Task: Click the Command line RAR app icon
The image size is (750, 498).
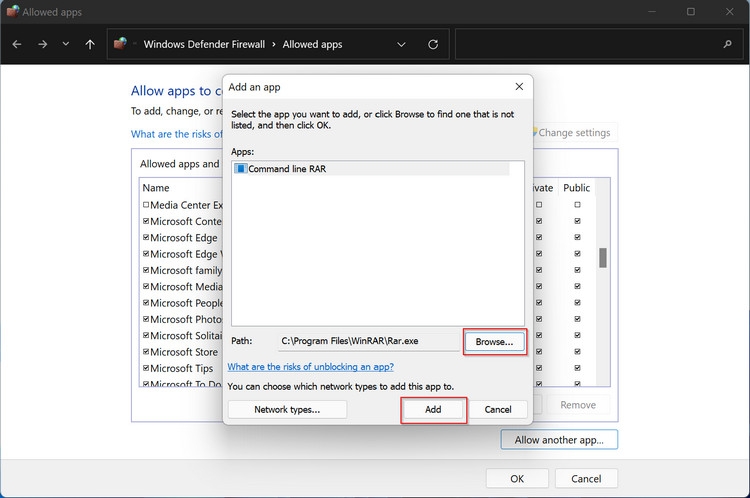Action: click(241, 168)
